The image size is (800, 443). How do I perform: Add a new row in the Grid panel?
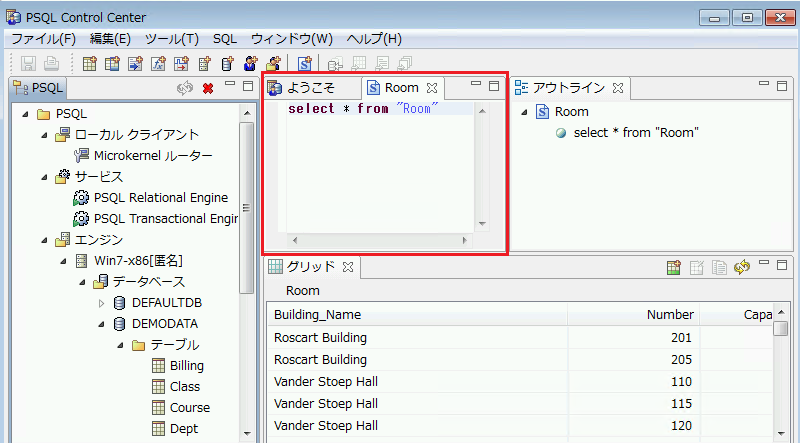click(x=674, y=267)
